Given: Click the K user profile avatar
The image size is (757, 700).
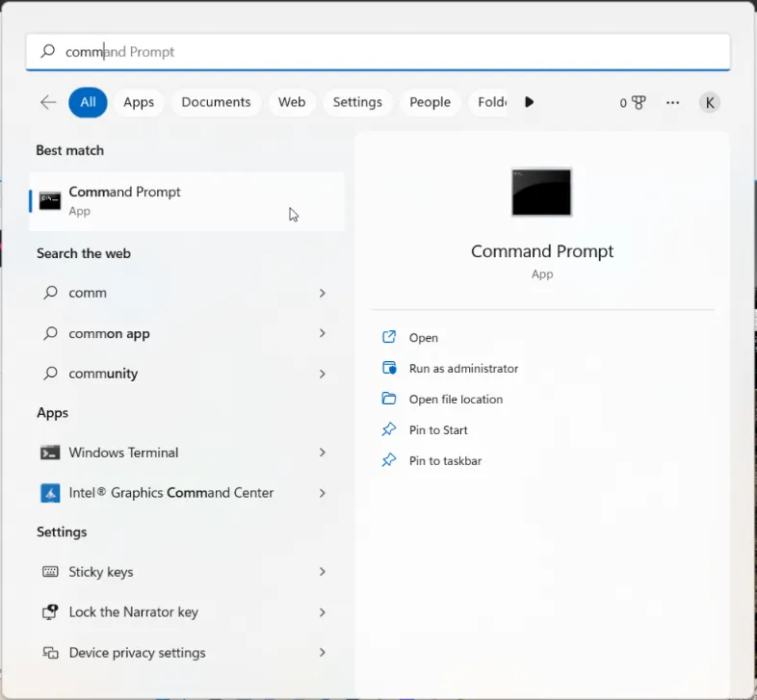Looking at the screenshot, I should click(710, 102).
